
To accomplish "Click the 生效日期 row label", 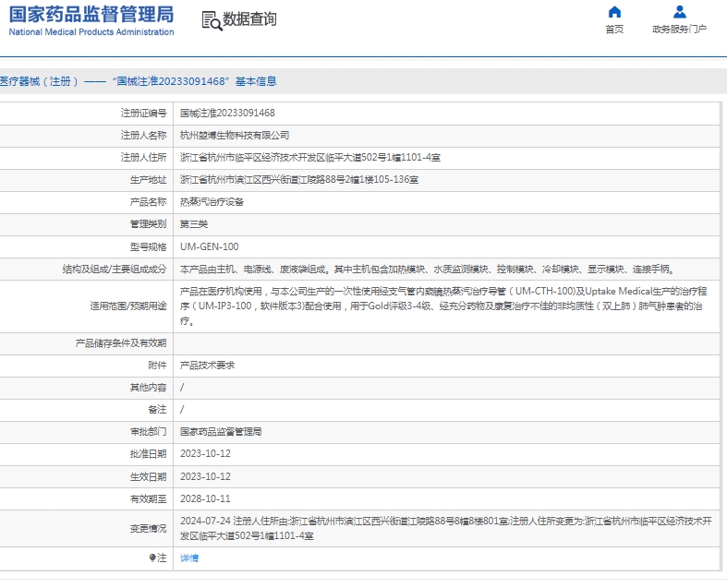I will pyautogui.click(x=148, y=476).
